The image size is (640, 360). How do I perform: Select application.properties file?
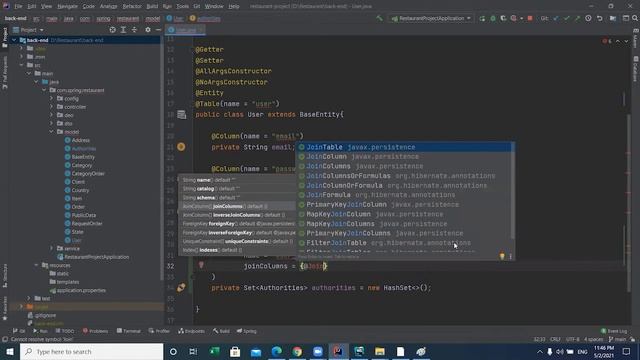(78, 290)
